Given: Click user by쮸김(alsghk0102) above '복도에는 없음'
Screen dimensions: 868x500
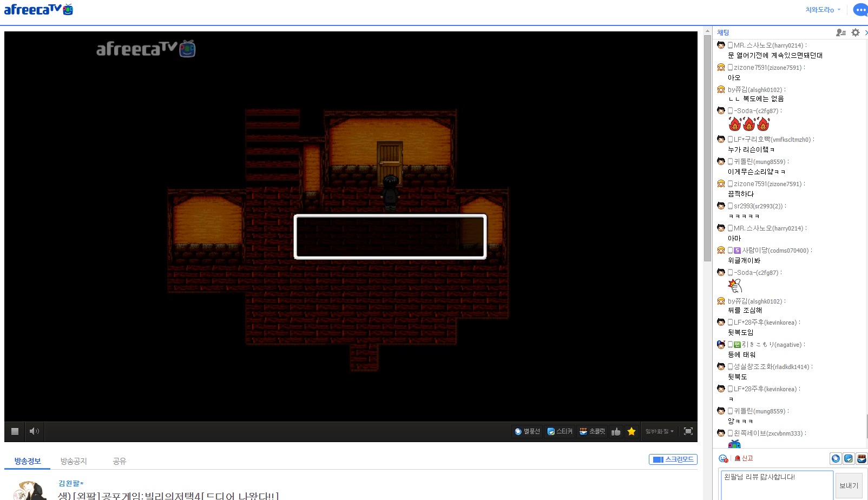Looking at the screenshot, I should pos(755,90).
